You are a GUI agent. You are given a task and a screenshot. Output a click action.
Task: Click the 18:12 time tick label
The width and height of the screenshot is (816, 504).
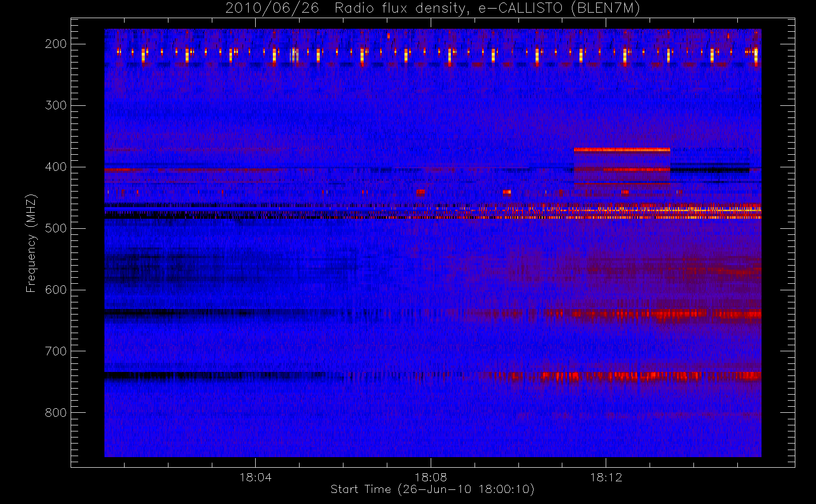[x=606, y=477]
